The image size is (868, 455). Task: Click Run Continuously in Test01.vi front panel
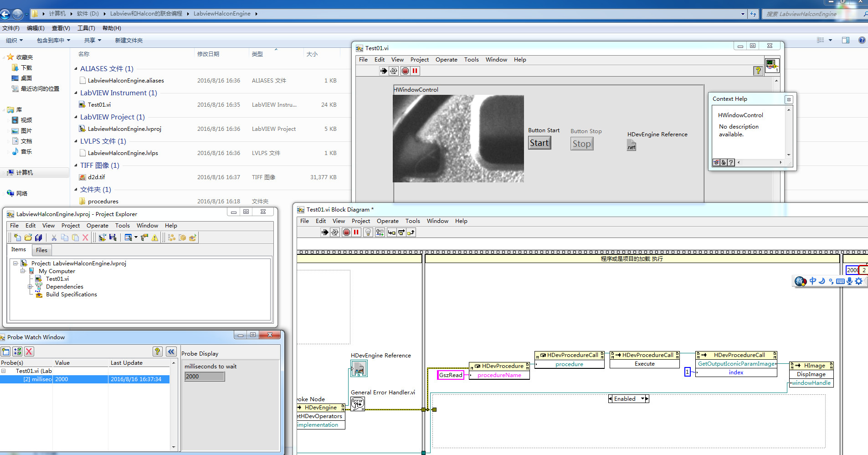[x=394, y=71]
